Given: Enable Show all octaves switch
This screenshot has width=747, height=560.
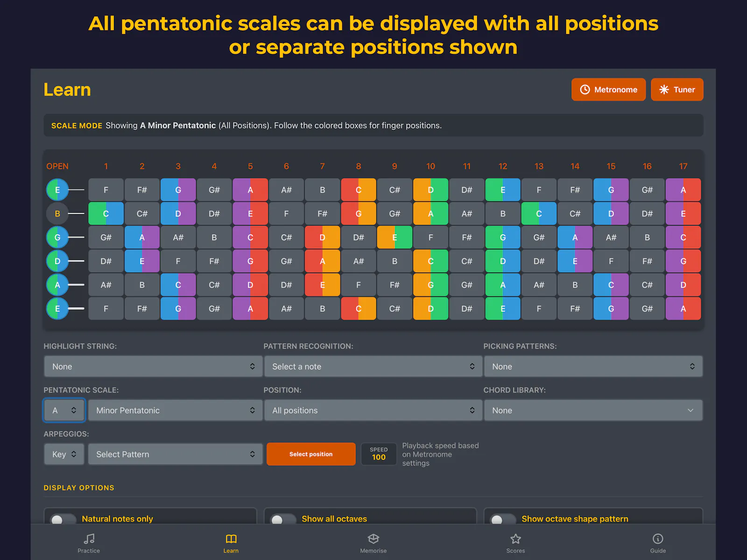Looking at the screenshot, I should tap(283, 519).
